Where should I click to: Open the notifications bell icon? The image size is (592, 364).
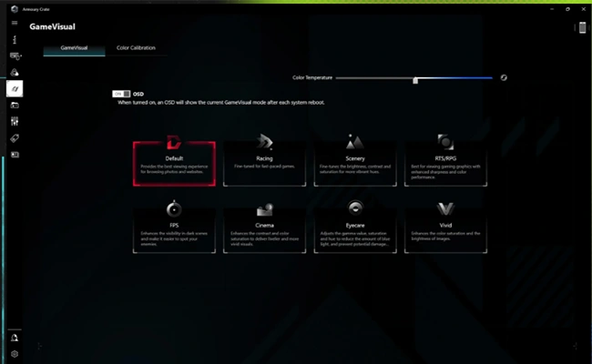pyautogui.click(x=15, y=338)
